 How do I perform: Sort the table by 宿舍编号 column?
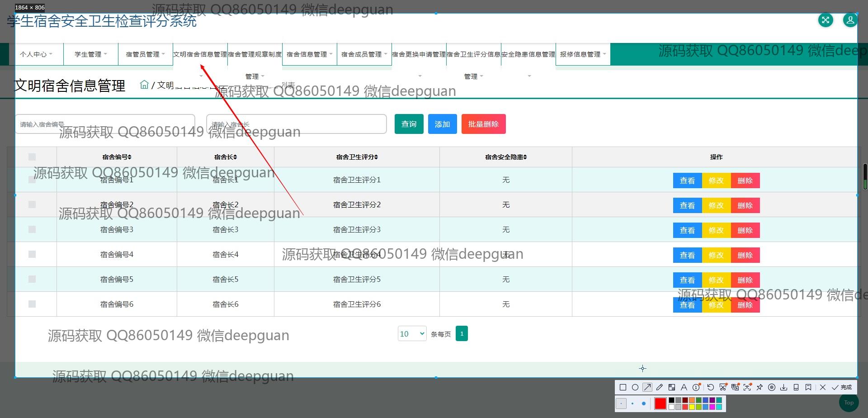tap(117, 157)
